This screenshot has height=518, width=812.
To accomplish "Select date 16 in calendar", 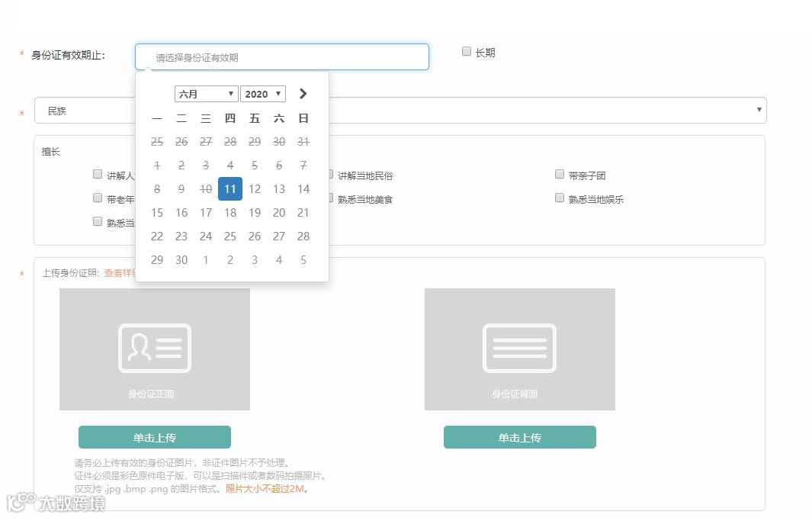I will [181, 213].
